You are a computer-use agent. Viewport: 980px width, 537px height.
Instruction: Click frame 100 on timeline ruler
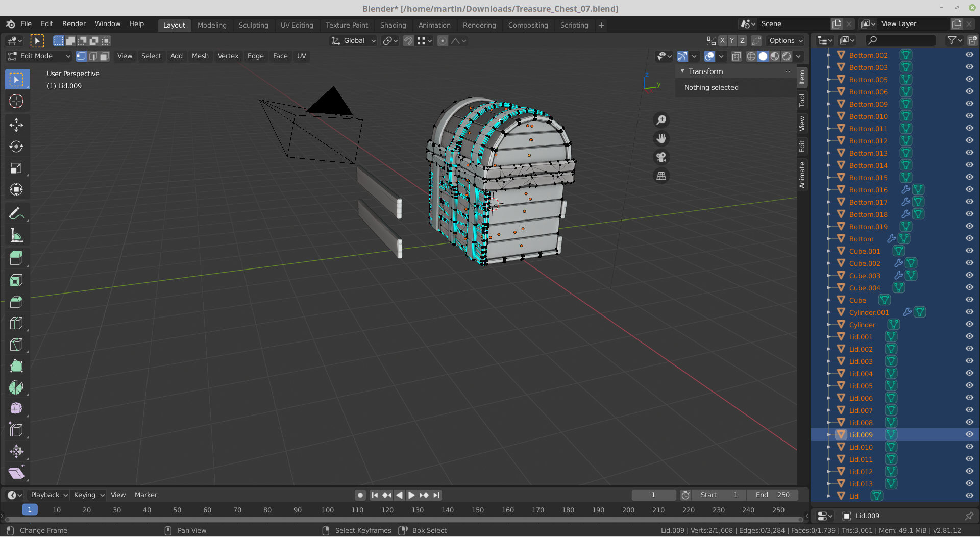(328, 510)
